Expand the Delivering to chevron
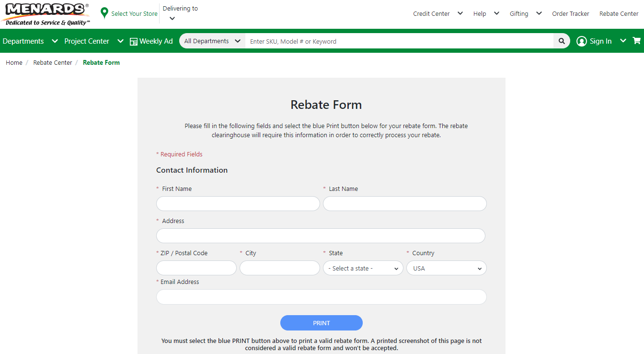Viewport: 644px width, 354px height. (172, 19)
